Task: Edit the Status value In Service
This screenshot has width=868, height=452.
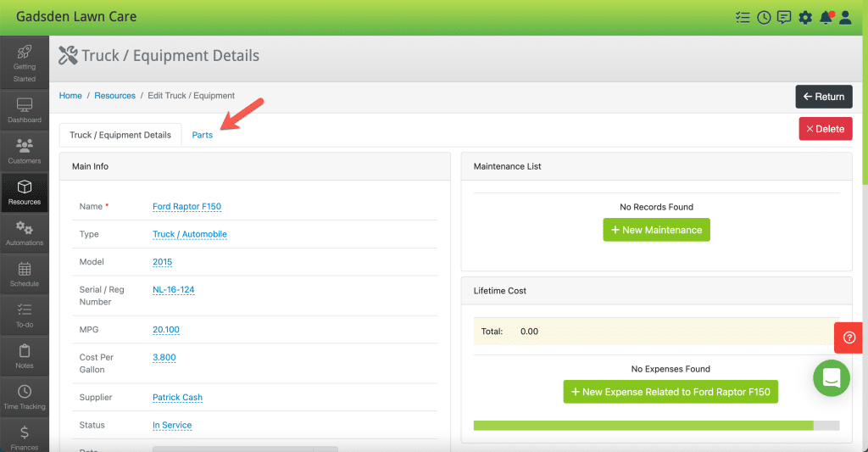Action: coord(172,425)
